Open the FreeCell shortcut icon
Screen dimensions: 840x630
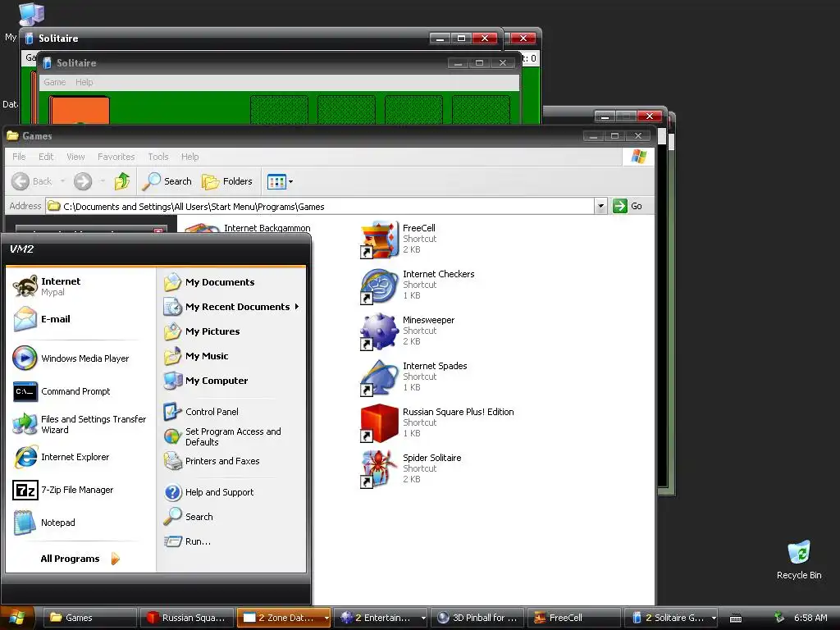[379, 239]
